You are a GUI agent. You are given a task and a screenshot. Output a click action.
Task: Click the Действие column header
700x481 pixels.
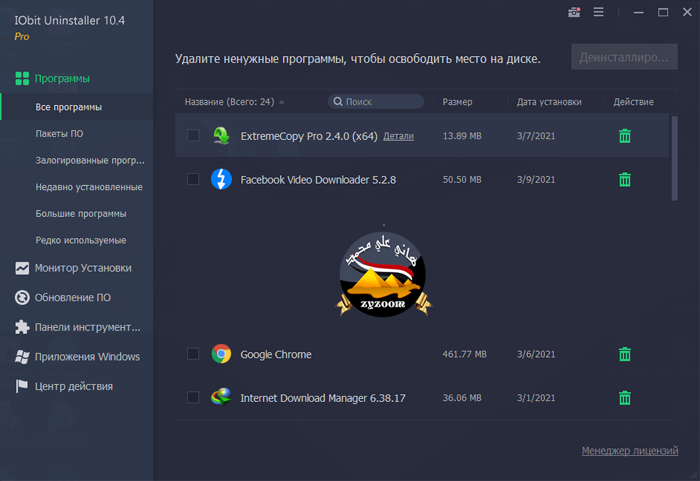pos(633,102)
